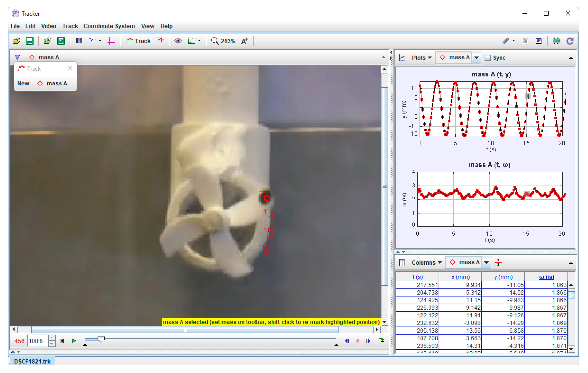Open the Coordinate System menu
This screenshot has height=373, width=588.
click(x=109, y=26)
